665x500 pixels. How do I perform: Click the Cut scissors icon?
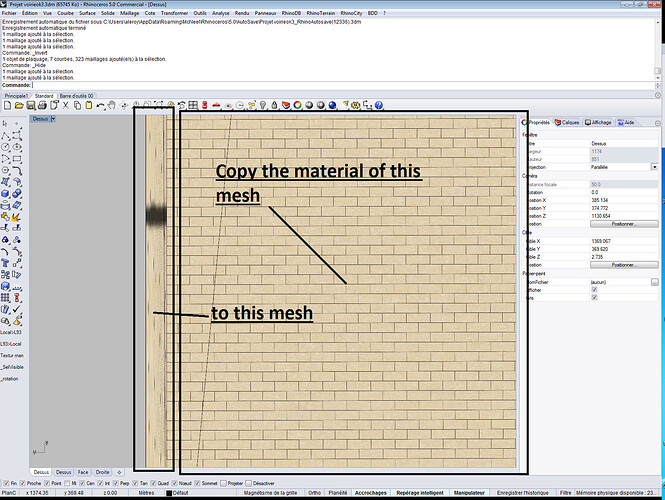point(65,105)
